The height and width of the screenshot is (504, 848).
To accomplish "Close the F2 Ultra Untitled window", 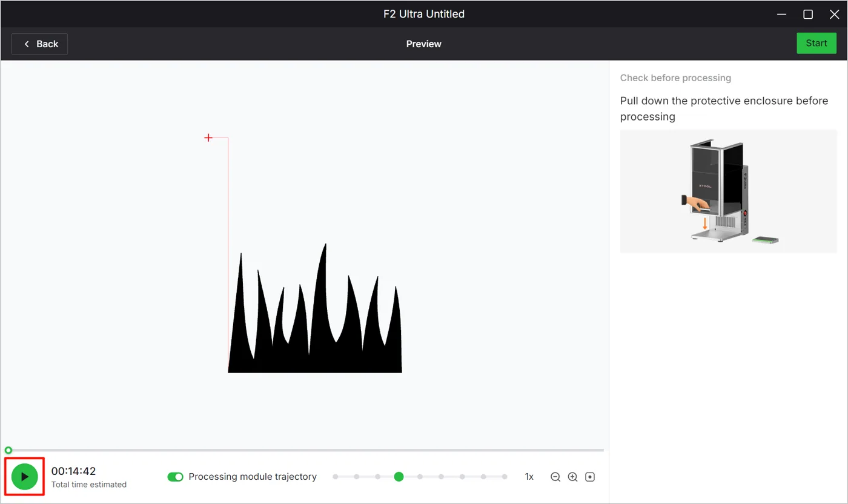I will [x=835, y=15].
